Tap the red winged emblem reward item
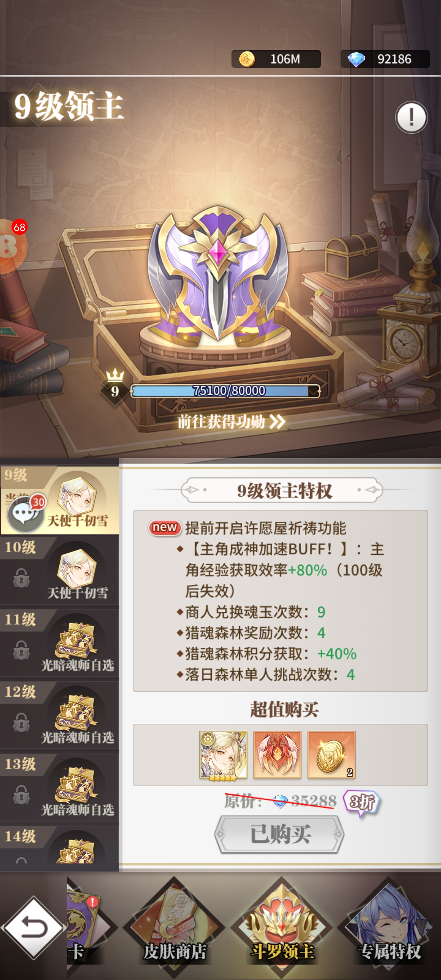The height and width of the screenshot is (980, 441). click(278, 755)
